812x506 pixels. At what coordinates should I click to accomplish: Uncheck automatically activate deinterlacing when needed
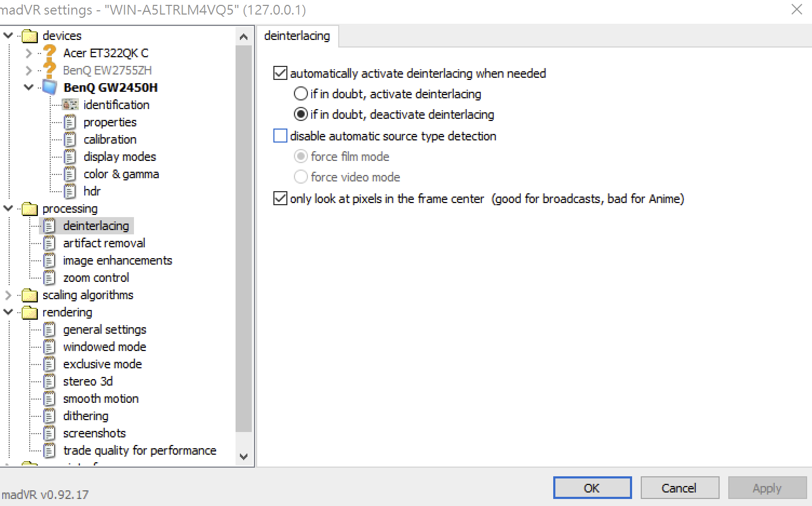pos(280,73)
